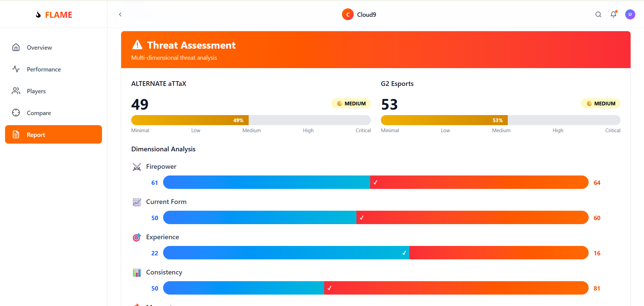Click the Threat Assessment warning triangle icon
Viewport: 644px width, 306px height.
[x=137, y=45]
